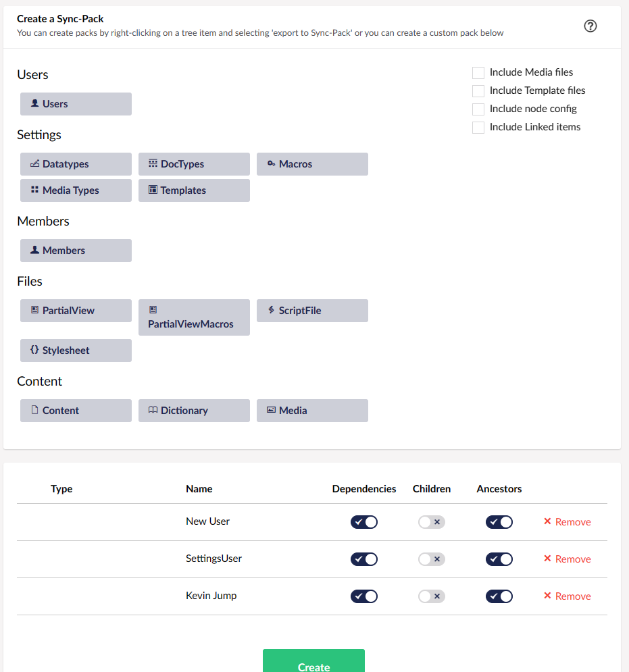The width and height of the screenshot is (629, 672).
Task: Enable Include Linked items checkbox
Action: pos(478,127)
